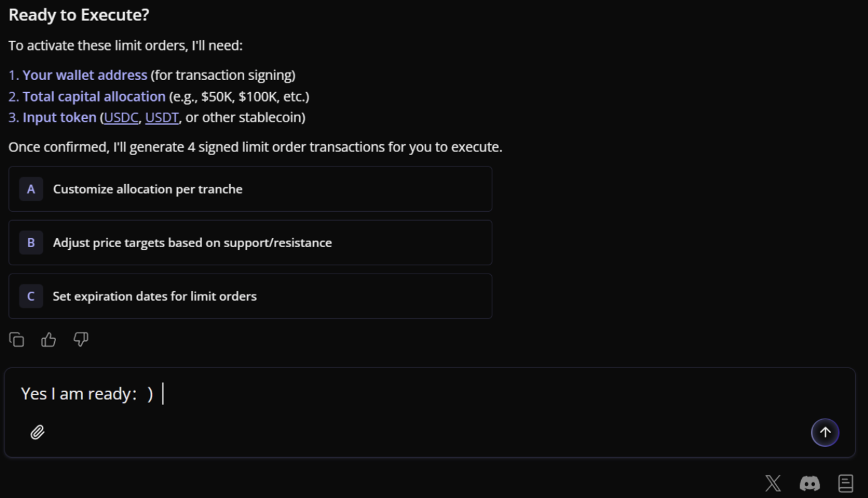
Task: Focus the message input containing "Yes I am ready"
Action: [421, 394]
